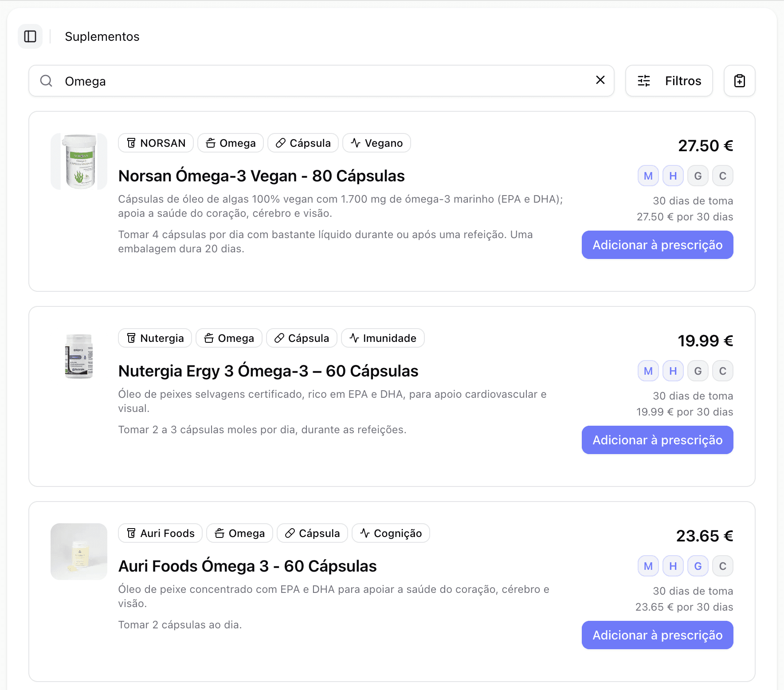Viewport: 784px width, 690px height.
Task: Select the Vegano tag
Action: pyautogui.click(x=376, y=143)
